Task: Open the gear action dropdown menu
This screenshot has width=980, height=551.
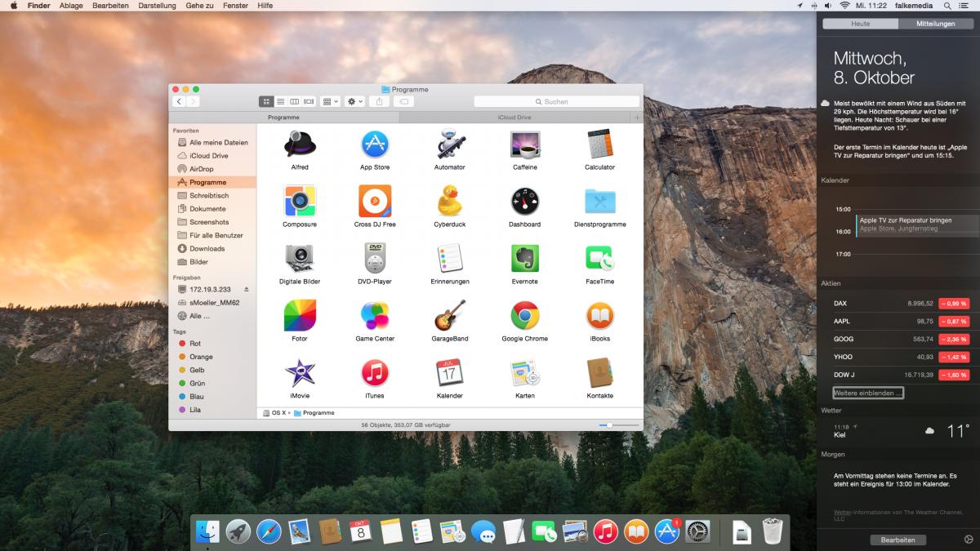Action: point(355,101)
